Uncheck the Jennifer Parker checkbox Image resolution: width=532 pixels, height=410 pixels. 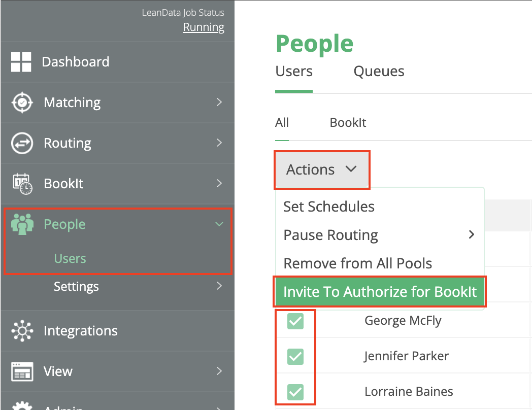pos(295,356)
